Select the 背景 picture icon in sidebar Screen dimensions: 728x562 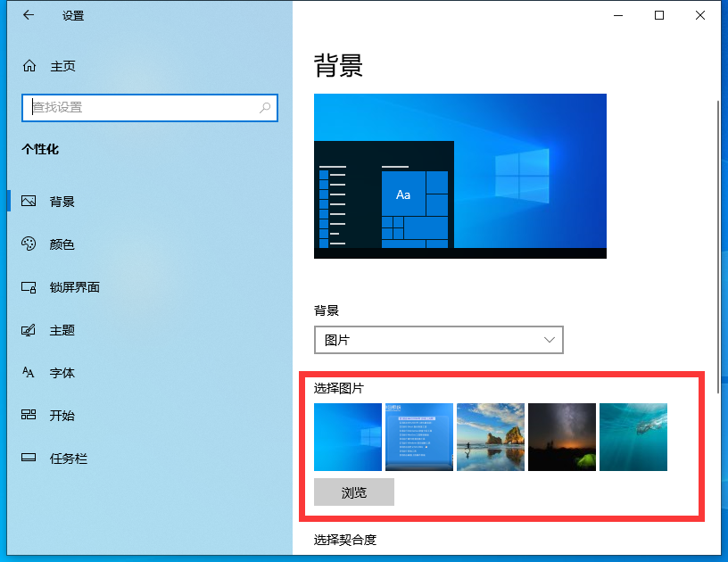click(29, 202)
